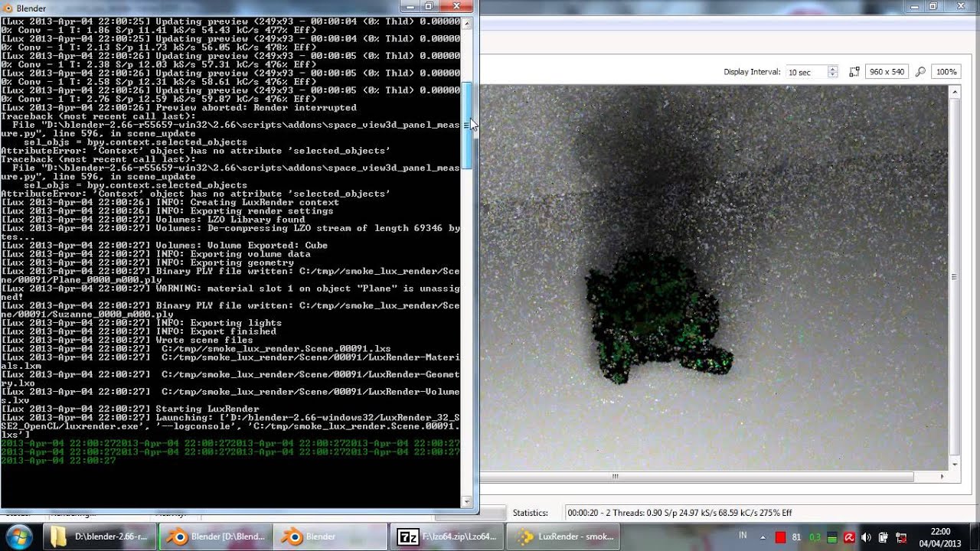Click the render view vertical scrollbar thumb
Screen dimensions: 980x551
click(954, 277)
